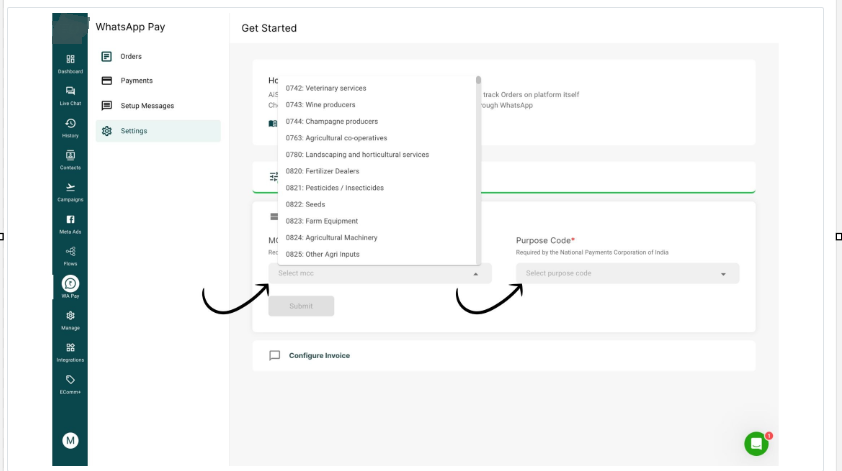Click the Submit button
The width and height of the screenshot is (842, 471).
[301, 306]
